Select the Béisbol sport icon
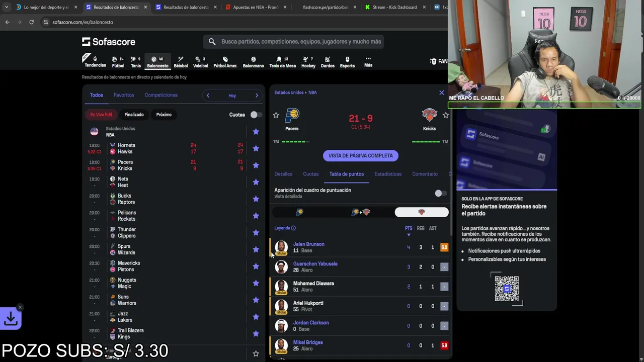This screenshot has height=362, width=644. 181,62
